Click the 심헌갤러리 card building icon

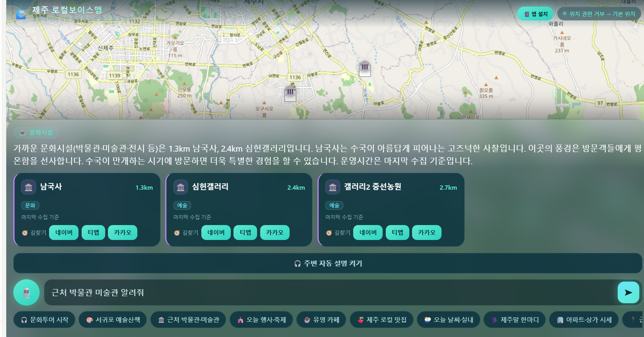(181, 187)
